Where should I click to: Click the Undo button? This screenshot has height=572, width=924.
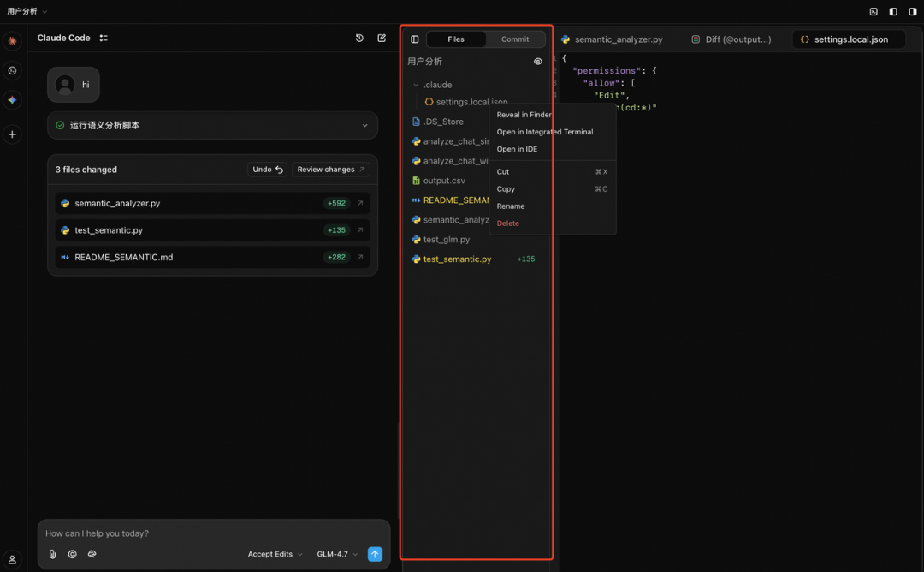pos(268,170)
